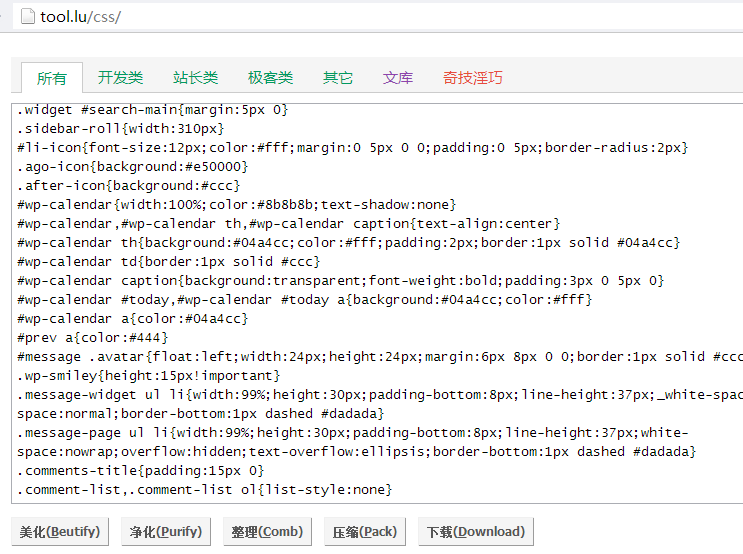Click the .comment-list line at the editor bottom
Image resolution: width=743 pixels, height=554 pixels.
pos(204,489)
